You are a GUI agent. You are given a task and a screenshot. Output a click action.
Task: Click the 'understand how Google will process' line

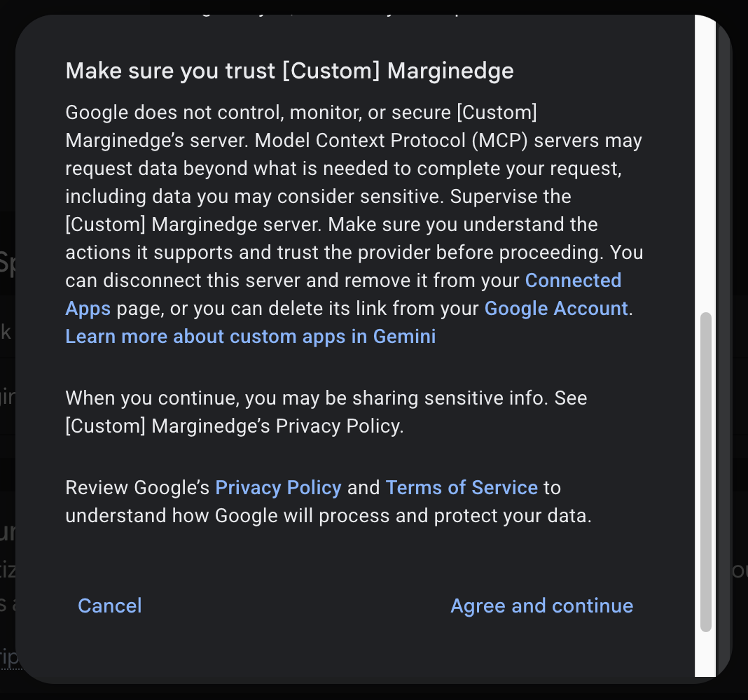coord(328,516)
